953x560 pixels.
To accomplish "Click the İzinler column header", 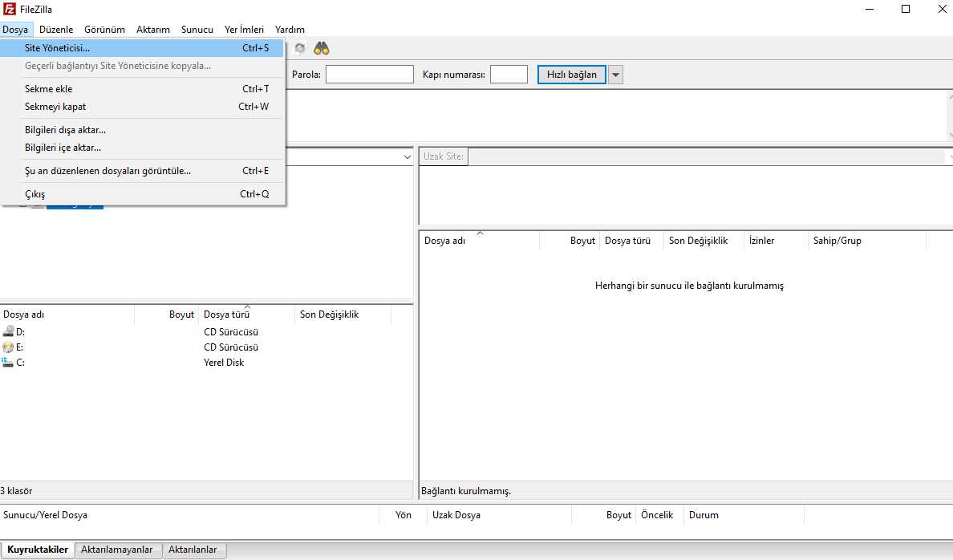I will 777,241.
